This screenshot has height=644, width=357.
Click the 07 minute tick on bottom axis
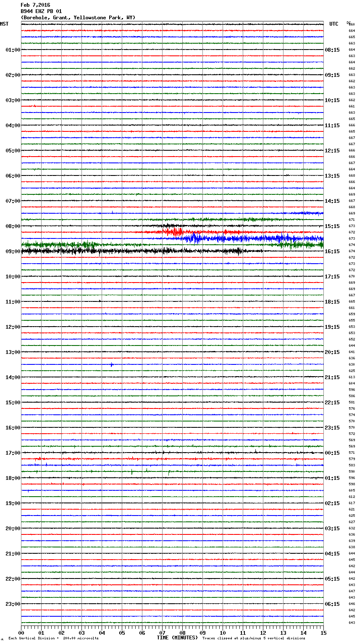click(x=162, y=633)
